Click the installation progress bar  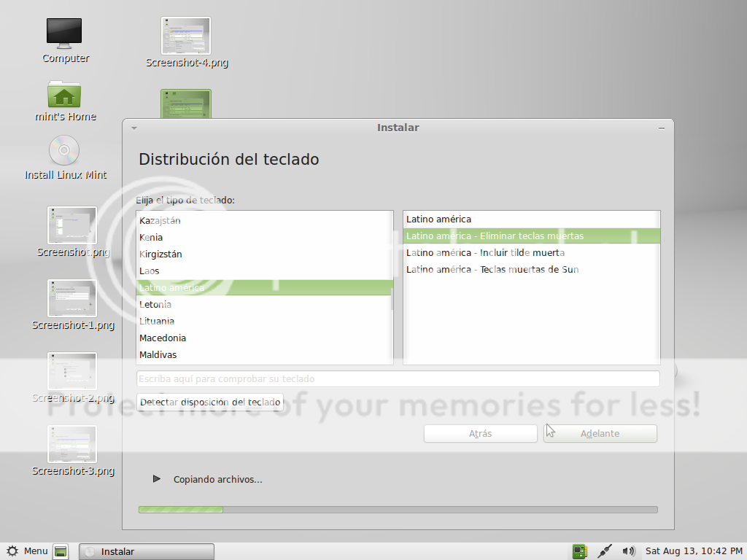tap(398, 510)
